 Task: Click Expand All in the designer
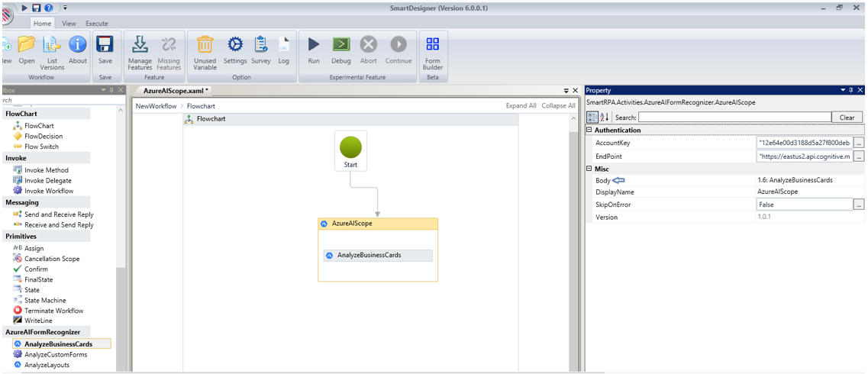[521, 105]
